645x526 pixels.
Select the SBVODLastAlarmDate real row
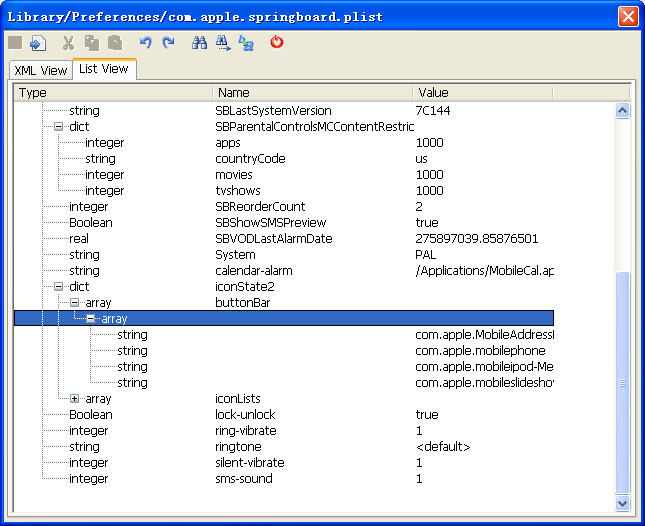pos(284,239)
